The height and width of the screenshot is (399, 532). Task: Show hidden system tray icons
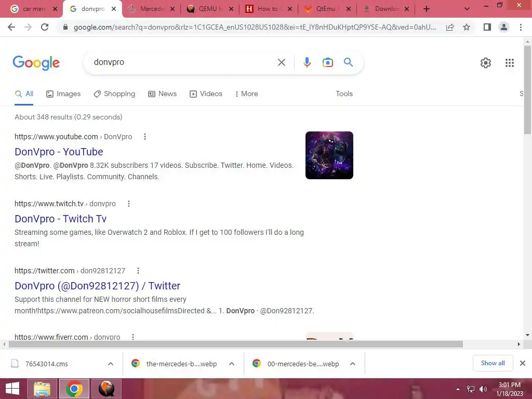pyautogui.click(x=458, y=389)
